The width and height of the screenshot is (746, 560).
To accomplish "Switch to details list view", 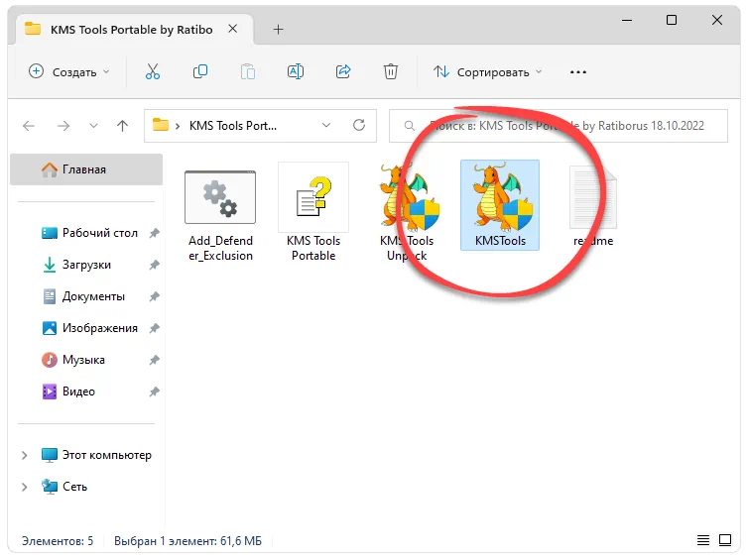I will 703,540.
